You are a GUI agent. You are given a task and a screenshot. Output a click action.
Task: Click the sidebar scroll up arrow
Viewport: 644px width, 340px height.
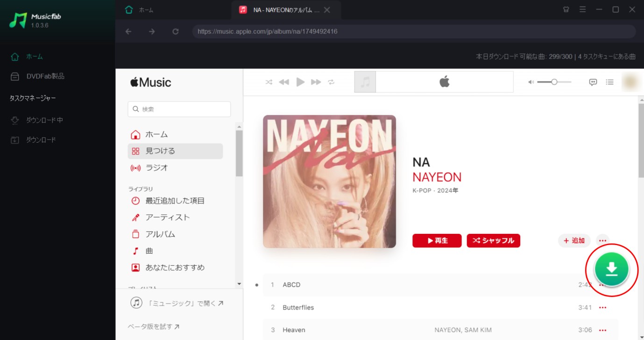click(x=239, y=126)
